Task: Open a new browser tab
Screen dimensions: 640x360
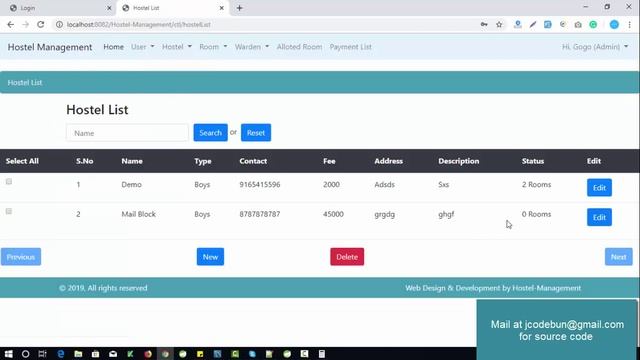Action: tap(240, 8)
